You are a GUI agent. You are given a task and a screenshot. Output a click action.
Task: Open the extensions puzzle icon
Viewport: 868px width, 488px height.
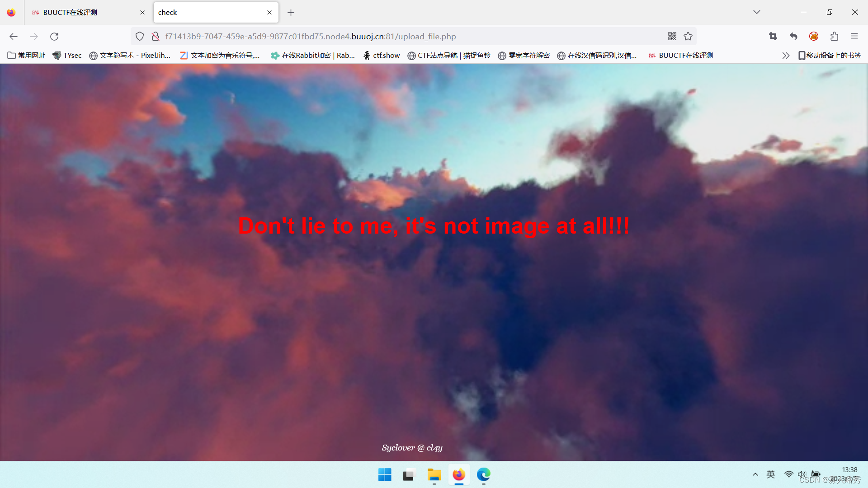pos(834,37)
